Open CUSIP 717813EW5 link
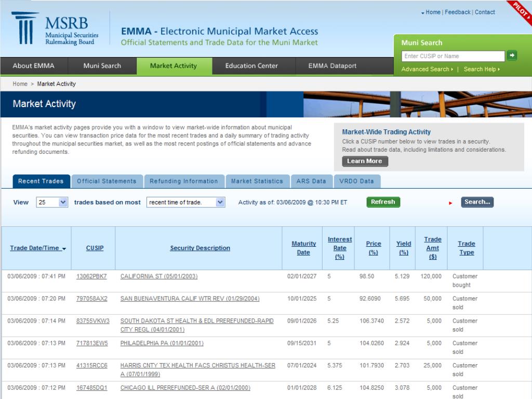The height and width of the screenshot is (399, 532). pyautogui.click(x=92, y=343)
